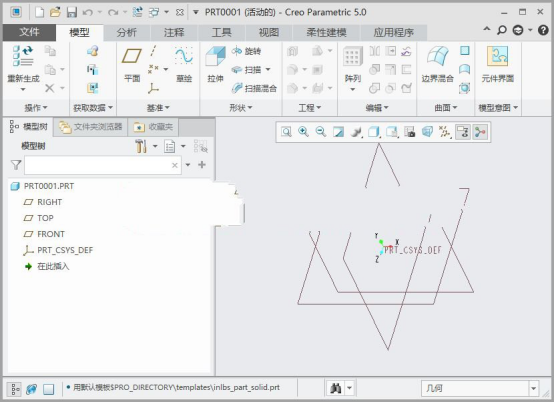Image resolution: width=554 pixels, height=402 pixels.
Task: Expand the 曲面 group menu
Action: [x=446, y=107]
